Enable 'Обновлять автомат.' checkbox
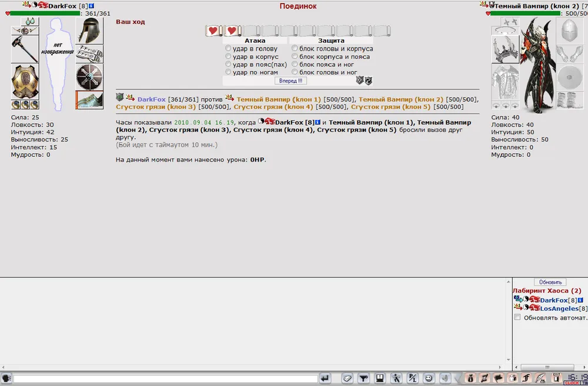 click(517, 317)
